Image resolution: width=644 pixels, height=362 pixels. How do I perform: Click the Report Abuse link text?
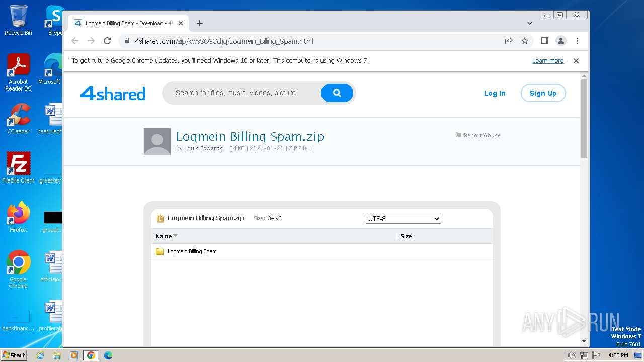[482, 135]
